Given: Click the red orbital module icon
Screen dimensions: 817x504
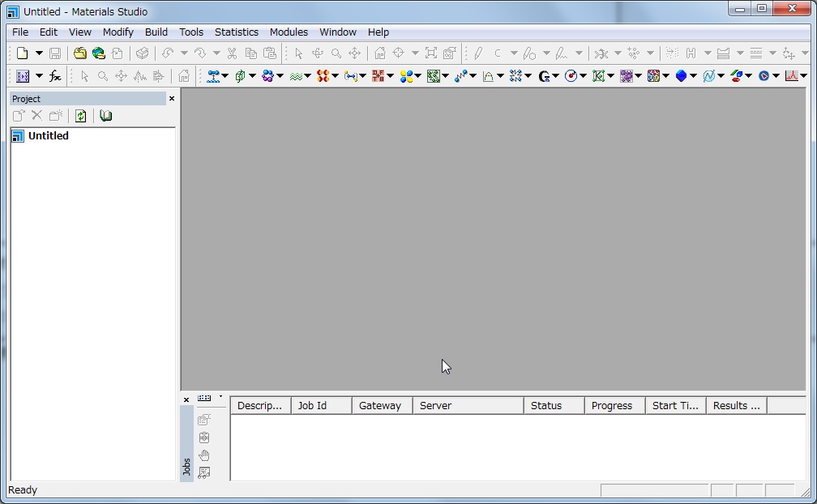Looking at the screenshot, I should point(323,76).
